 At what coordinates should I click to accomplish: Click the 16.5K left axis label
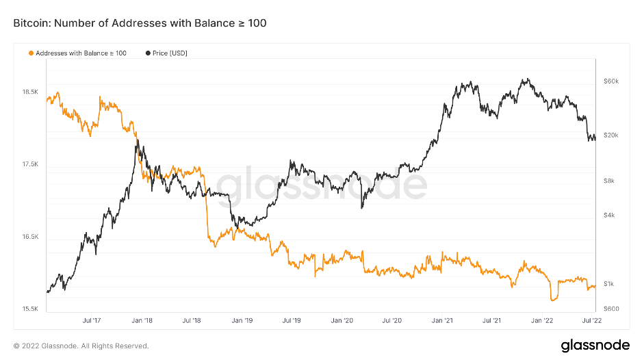coord(29,237)
